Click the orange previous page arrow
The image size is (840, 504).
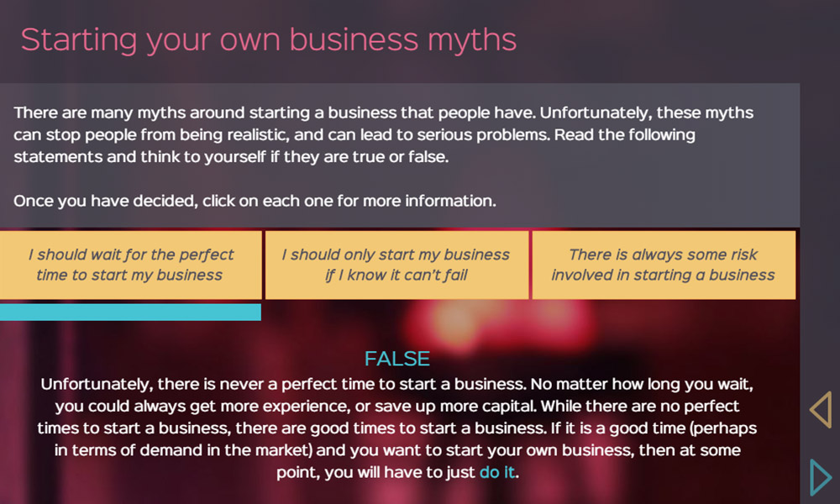[820, 410]
